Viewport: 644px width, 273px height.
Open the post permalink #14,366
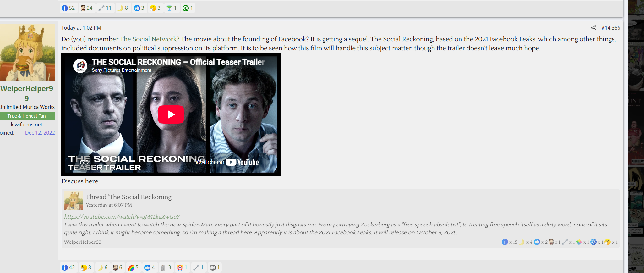(x=611, y=28)
